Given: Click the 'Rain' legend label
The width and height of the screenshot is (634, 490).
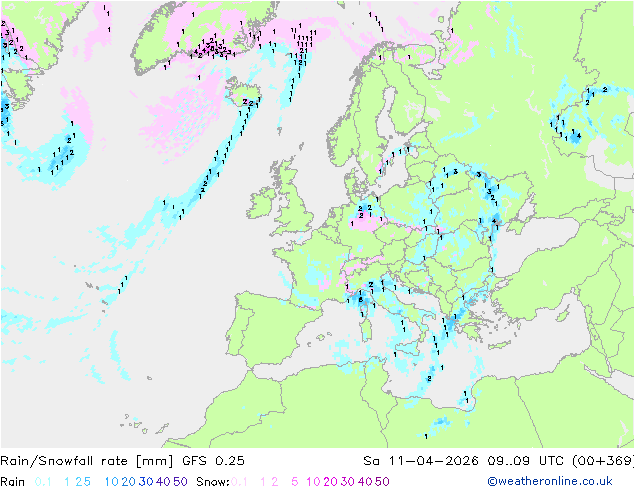Looking at the screenshot, I should (x=13, y=482).
